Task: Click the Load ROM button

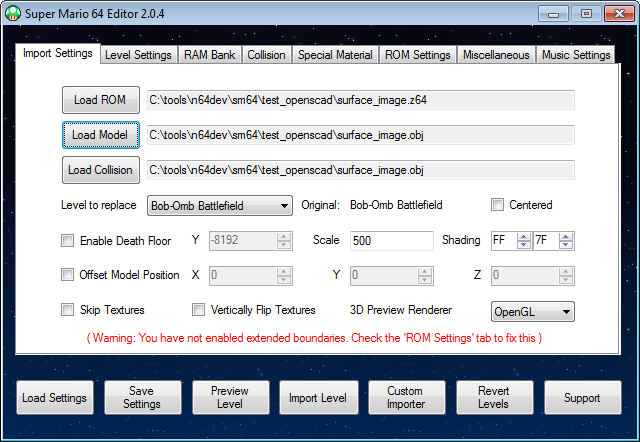Action: point(100,100)
